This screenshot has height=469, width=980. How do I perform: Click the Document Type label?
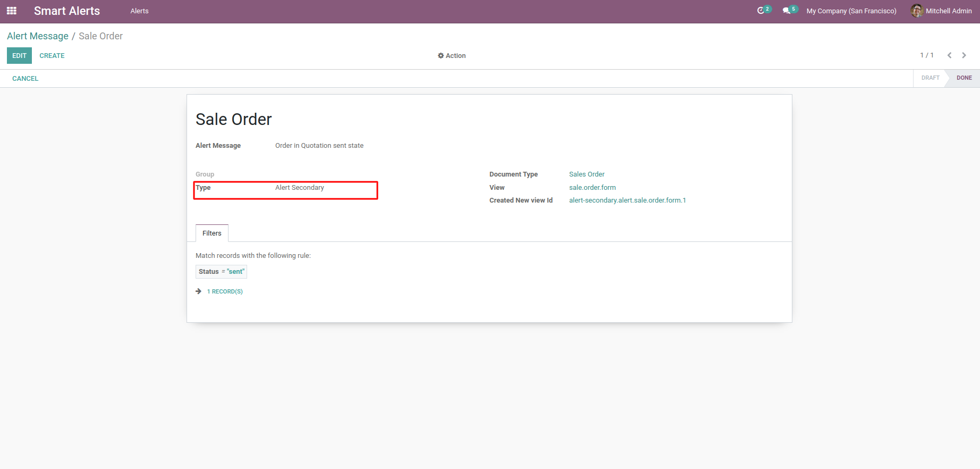tap(514, 174)
